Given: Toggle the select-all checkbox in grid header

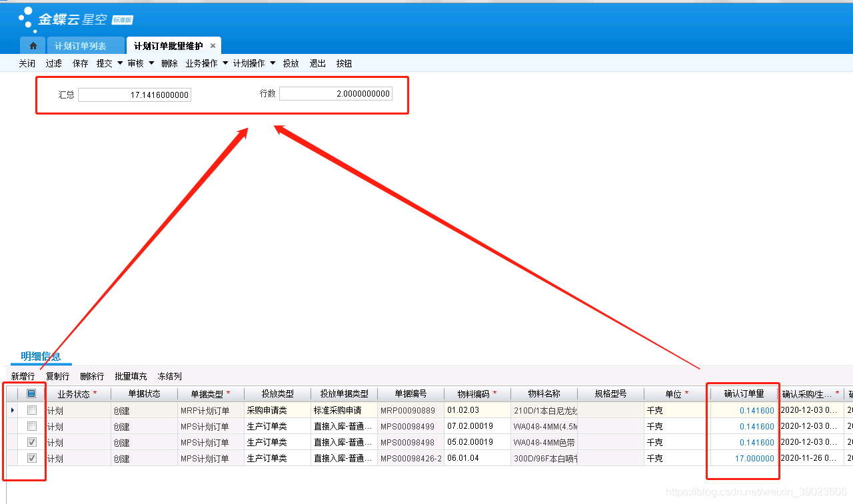Looking at the screenshot, I should point(31,393).
